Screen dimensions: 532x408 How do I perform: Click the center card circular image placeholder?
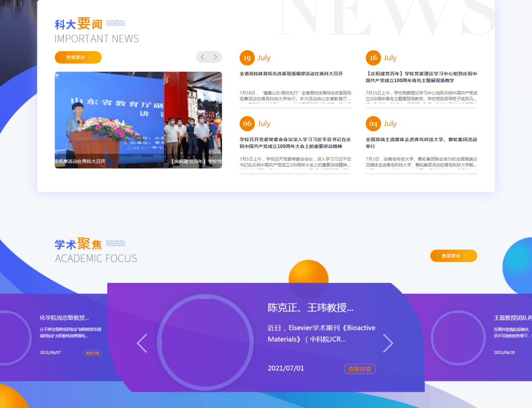[205, 342]
